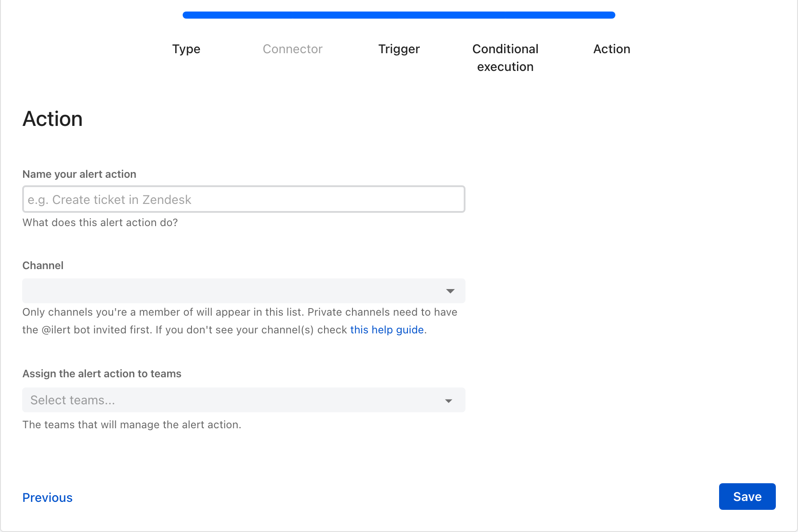The width and height of the screenshot is (798, 532).
Task: Save the alert action
Action: 747,497
